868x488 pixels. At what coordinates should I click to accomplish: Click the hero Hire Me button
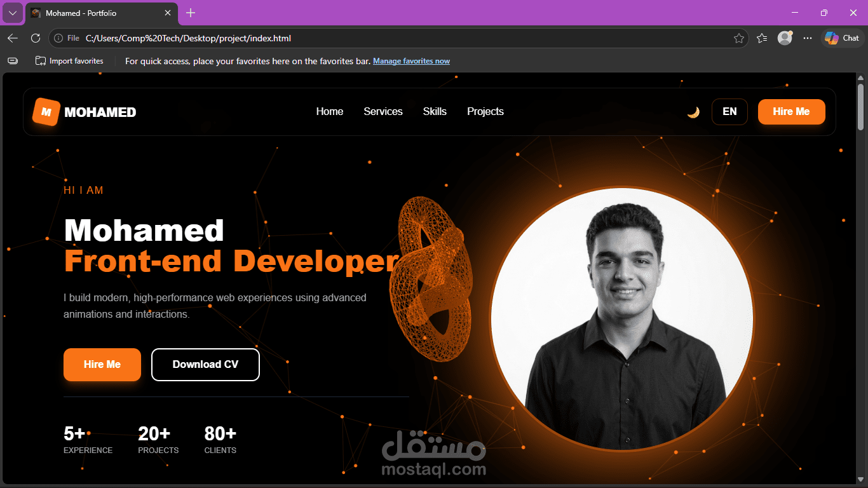coord(102,365)
